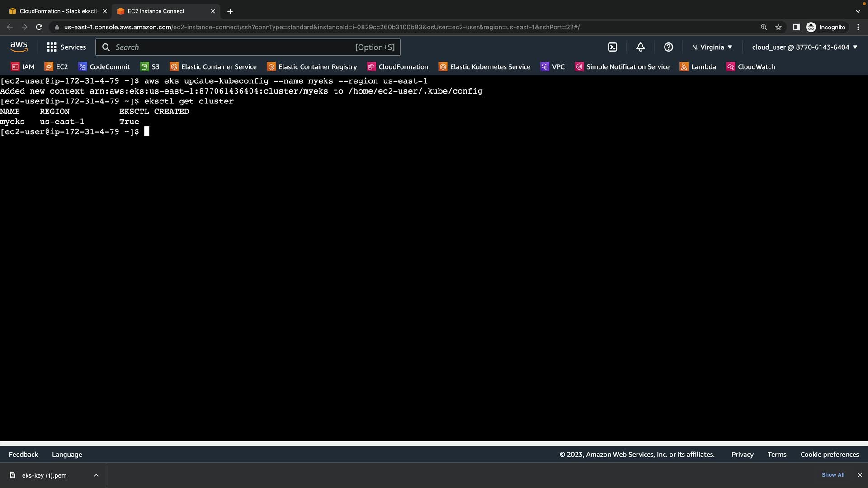Go to the Elastic Kubernetes Service shortcut
The width and height of the screenshot is (868, 488).
click(x=484, y=67)
